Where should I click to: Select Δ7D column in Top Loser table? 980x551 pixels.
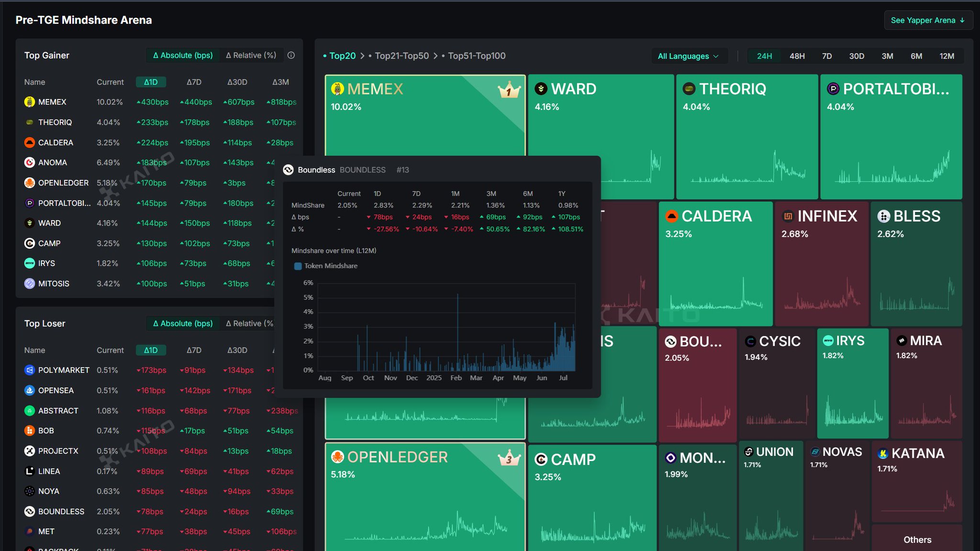[x=194, y=350]
